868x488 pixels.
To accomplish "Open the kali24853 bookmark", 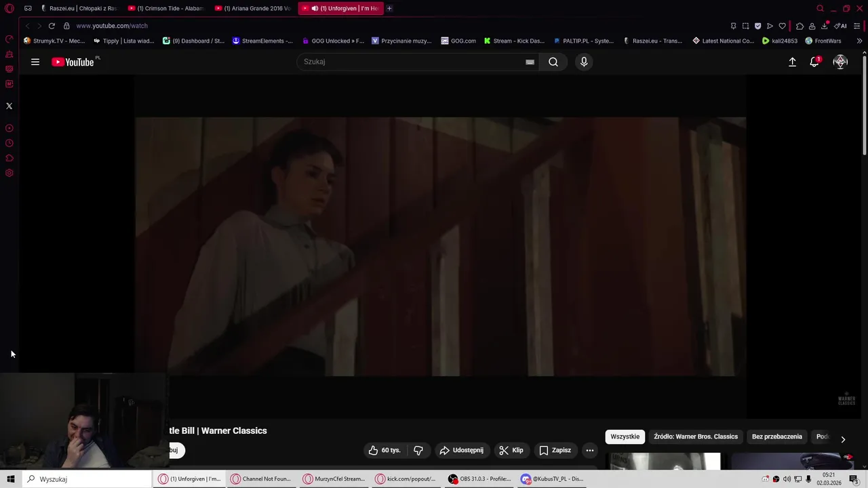I will pyautogui.click(x=780, y=41).
